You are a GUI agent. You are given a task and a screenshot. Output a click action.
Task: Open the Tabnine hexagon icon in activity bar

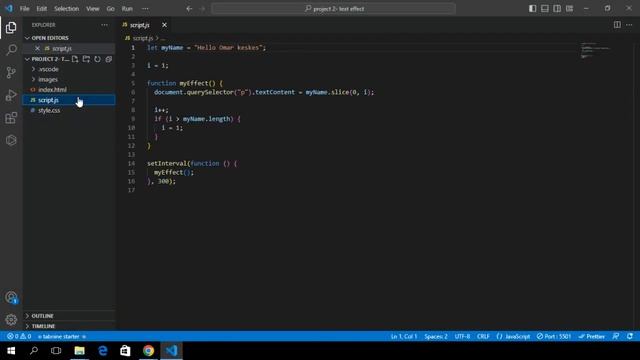(11, 140)
